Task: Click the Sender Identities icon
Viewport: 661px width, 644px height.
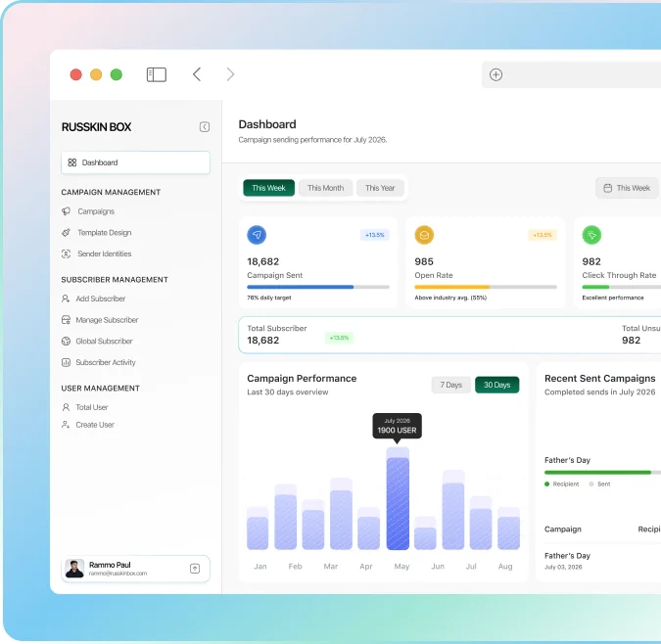Action: (x=66, y=253)
